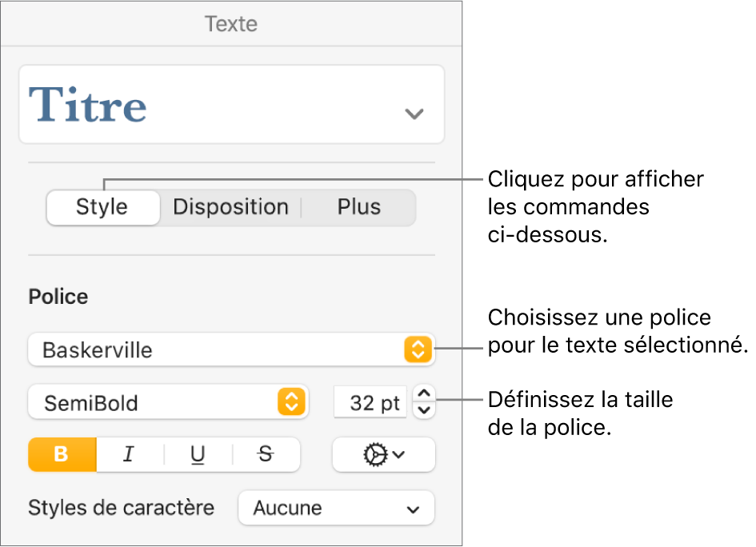Toggle underline formatting button

[x=198, y=454]
